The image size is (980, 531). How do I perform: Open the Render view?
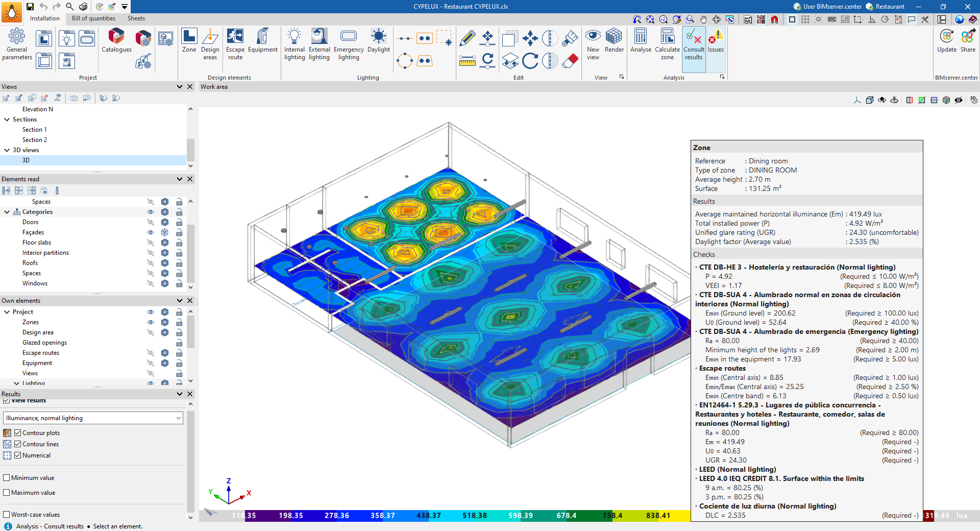pyautogui.click(x=614, y=41)
